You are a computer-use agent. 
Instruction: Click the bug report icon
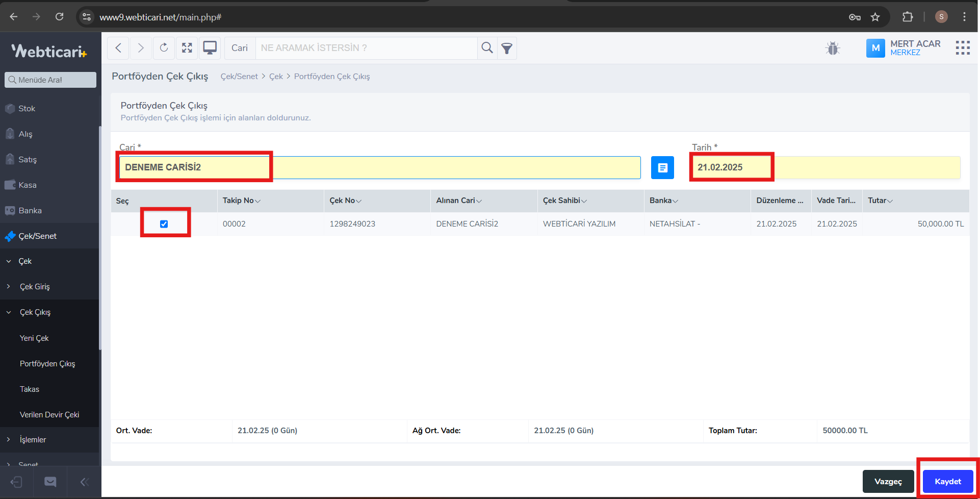[x=832, y=48]
